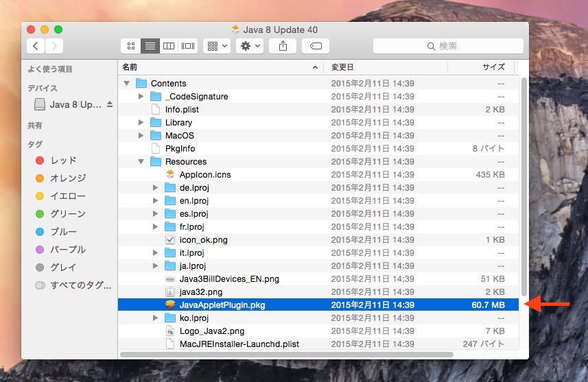Go back with the left chevron button
588x382 pixels.
(36, 46)
